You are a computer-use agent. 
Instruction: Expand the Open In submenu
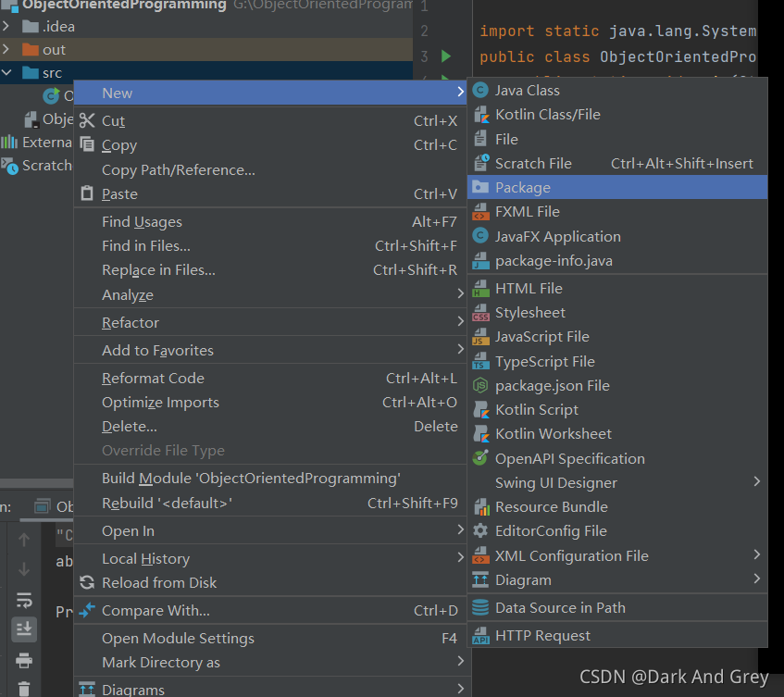270,531
